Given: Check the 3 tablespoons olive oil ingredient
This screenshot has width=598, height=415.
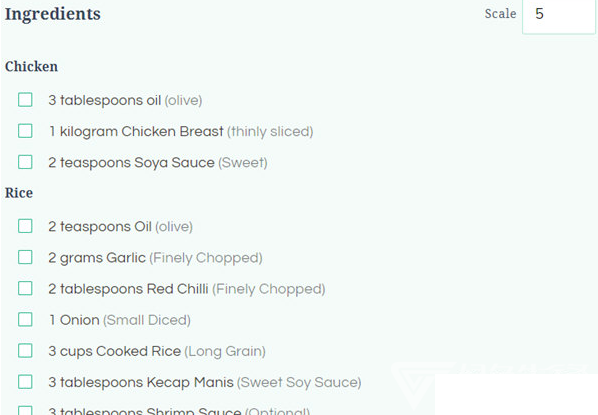Looking at the screenshot, I should (x=25, y=100).
